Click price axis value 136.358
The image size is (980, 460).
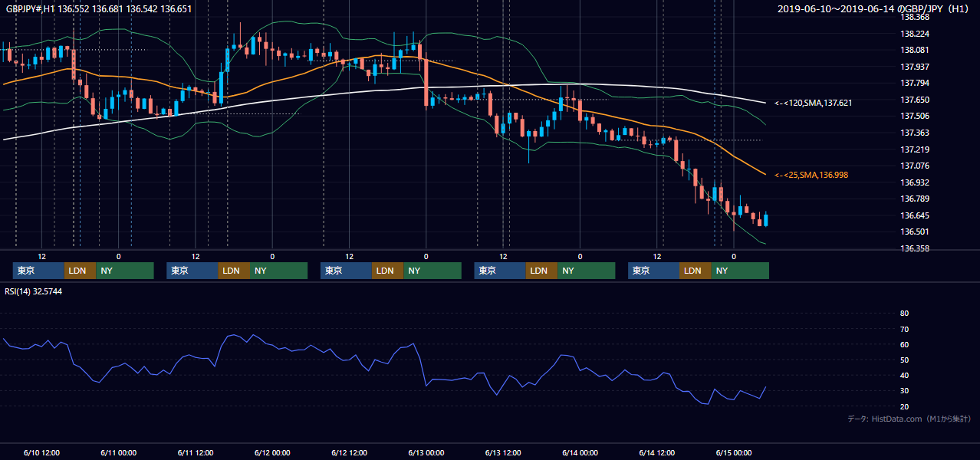[x=914, y=248]
